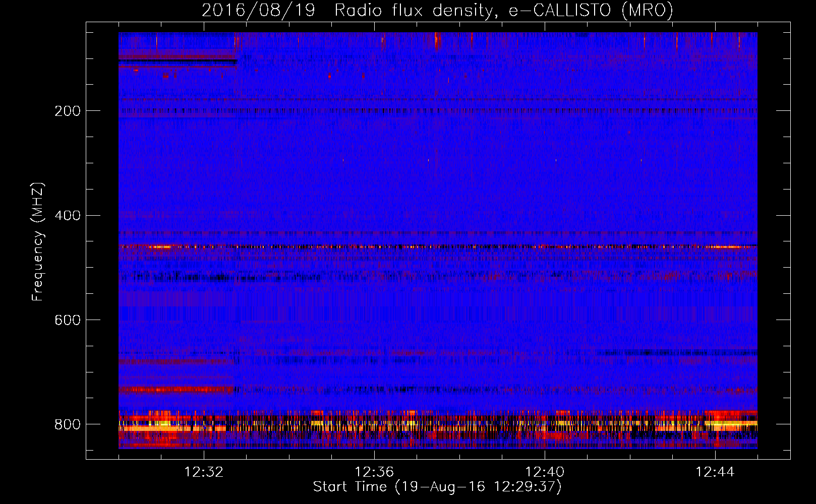Screen dimensions: 816x504
Task: Click the 12:40 time tick label
Action: (x=545, y=472)
